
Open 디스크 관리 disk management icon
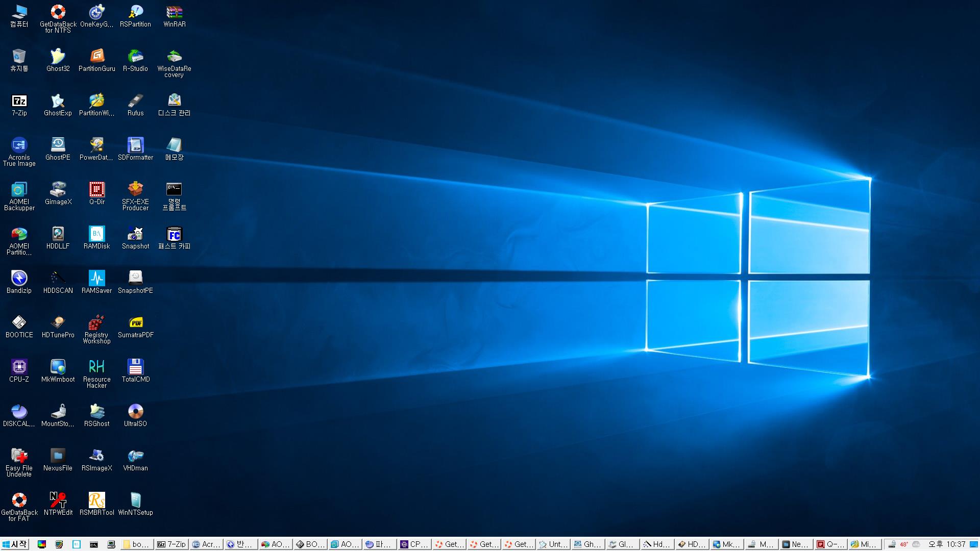[175, 105]
